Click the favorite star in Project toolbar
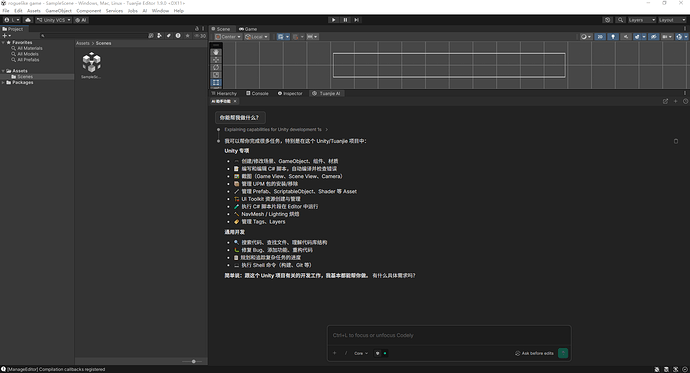 point(187,36)
